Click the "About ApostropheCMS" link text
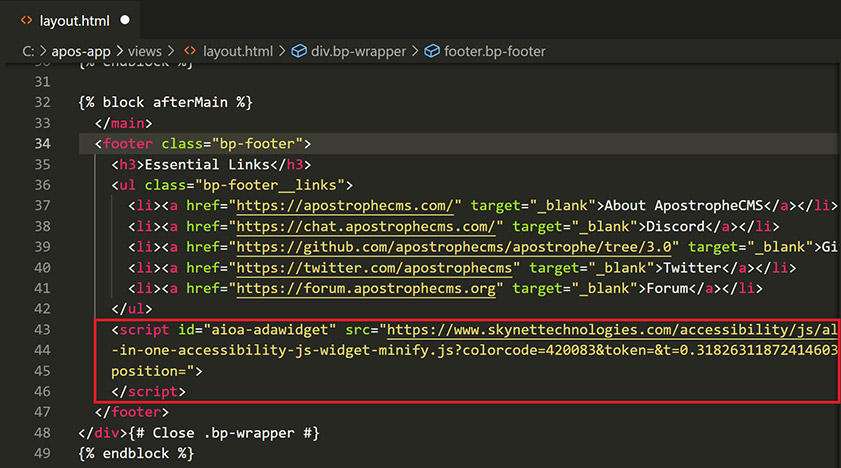This screenshot has width=841, height=468. [x=684, y=206]
